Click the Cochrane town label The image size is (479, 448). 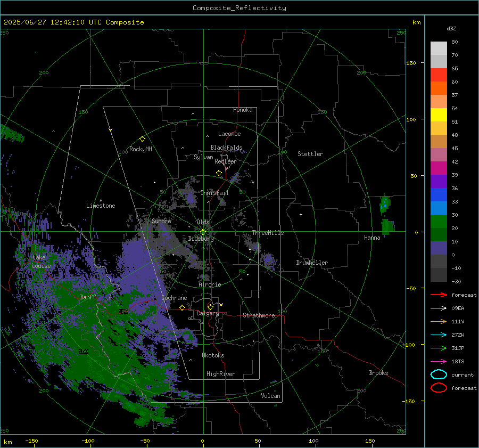pyautogui.click(x=174, y=298)
